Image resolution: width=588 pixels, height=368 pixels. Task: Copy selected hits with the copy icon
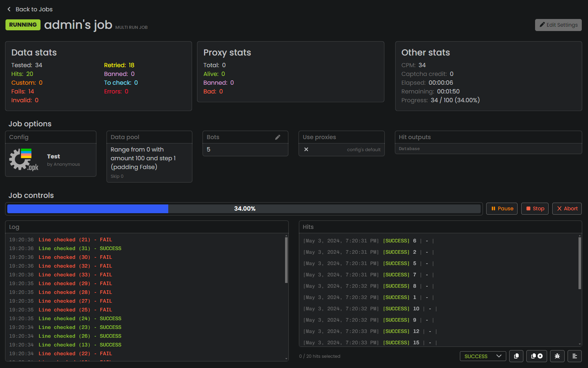click(516, 356)
